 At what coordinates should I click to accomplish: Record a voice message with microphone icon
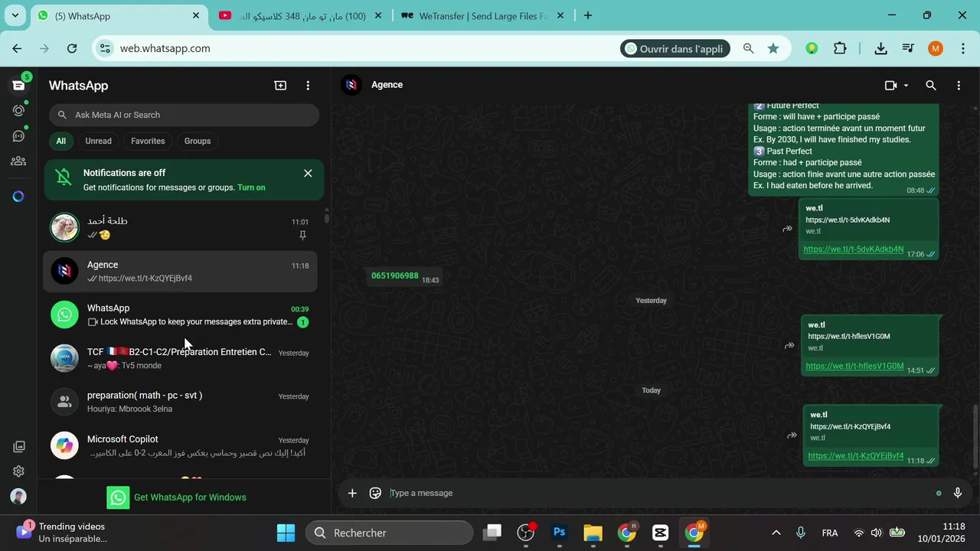(957, 493)
